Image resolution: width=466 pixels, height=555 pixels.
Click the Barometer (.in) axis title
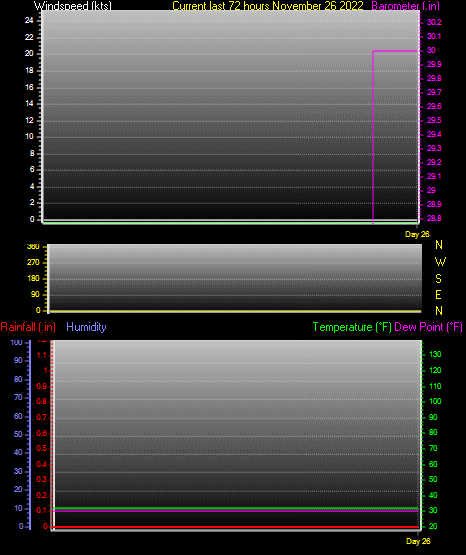405,5
